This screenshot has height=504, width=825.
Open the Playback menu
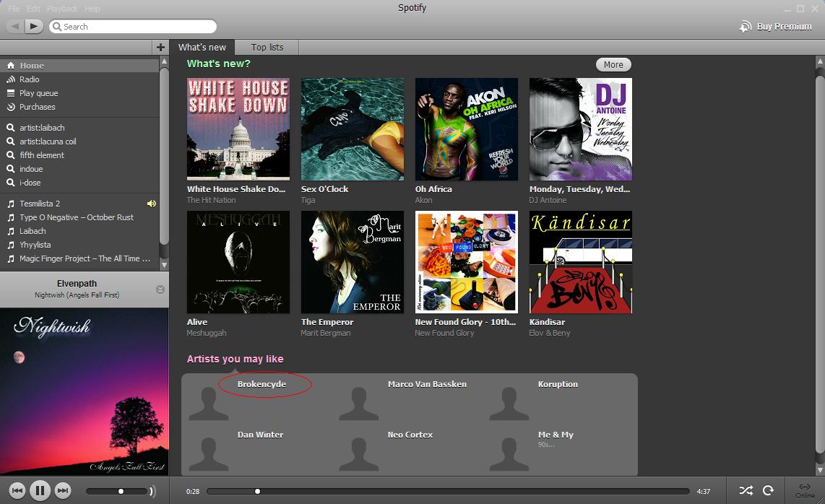tap(62, 9)
